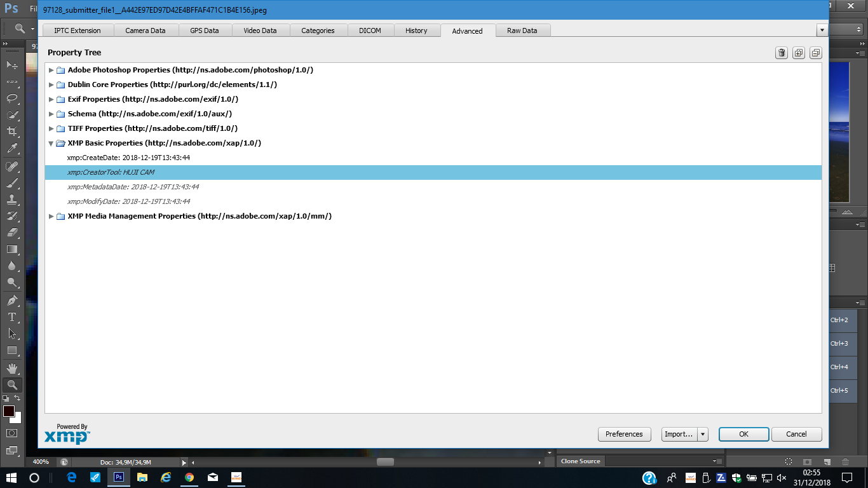
Task: Open the Import dropdown arrow
Action: 702,434
